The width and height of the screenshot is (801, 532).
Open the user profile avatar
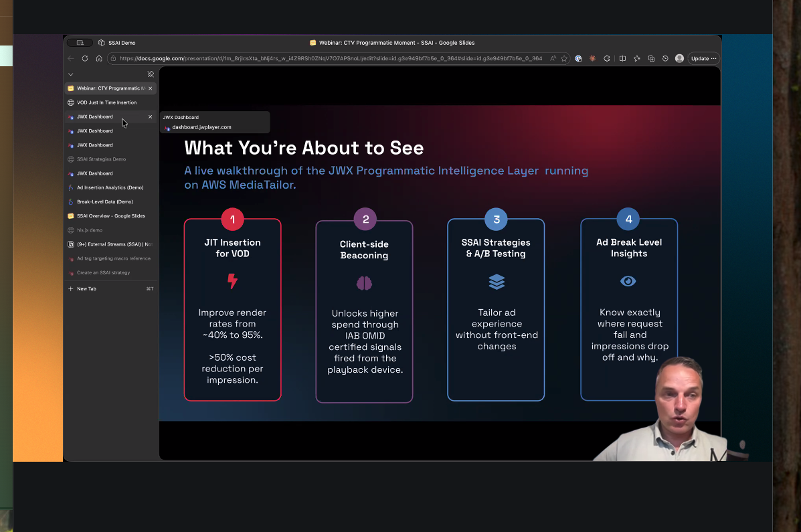[679, 58]
